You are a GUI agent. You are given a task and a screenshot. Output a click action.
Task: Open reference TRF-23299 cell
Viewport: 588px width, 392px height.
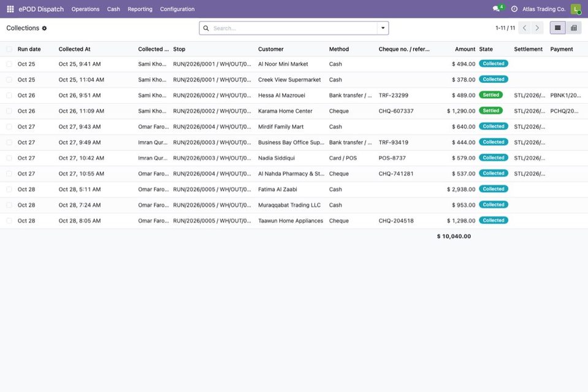(394, 96)
